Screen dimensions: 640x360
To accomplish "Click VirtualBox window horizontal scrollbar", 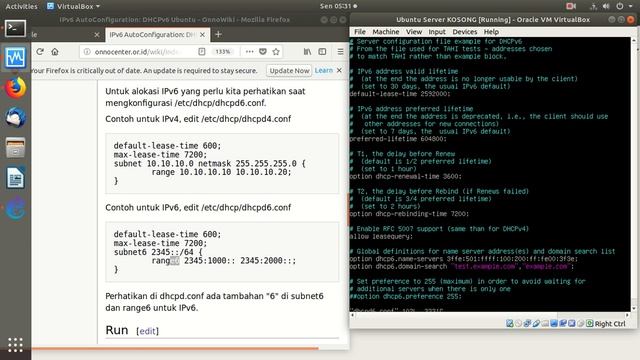I will pyautogui.click(x=490, y=315).
